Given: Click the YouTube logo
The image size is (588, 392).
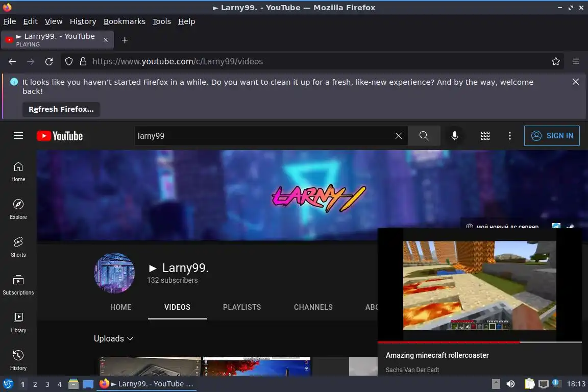Looking at the screenshot, I should (60, 136).
